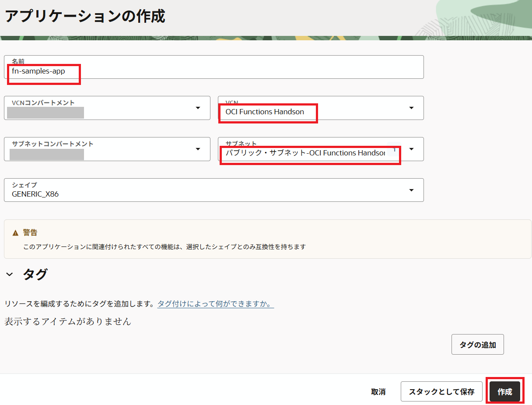The image size is (532, 405).
Task: Click the スタックとして保存 button
Action: pyautogui.click(x=441, y=392)
